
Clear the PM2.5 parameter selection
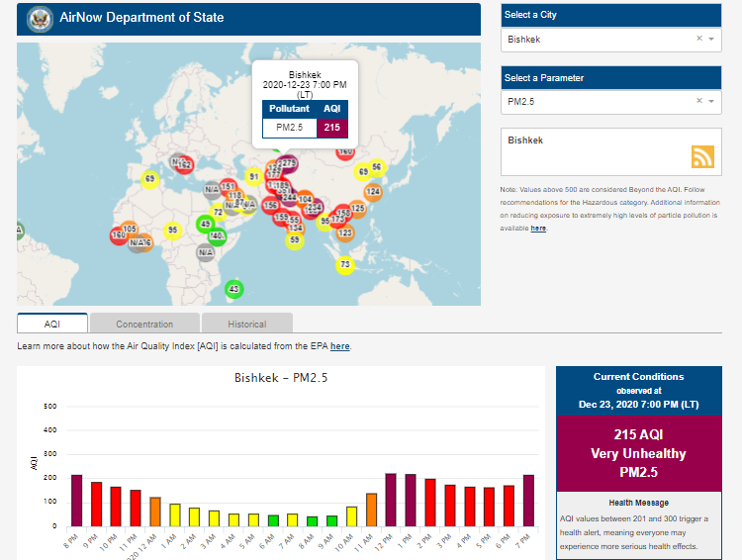click(698, 101)
